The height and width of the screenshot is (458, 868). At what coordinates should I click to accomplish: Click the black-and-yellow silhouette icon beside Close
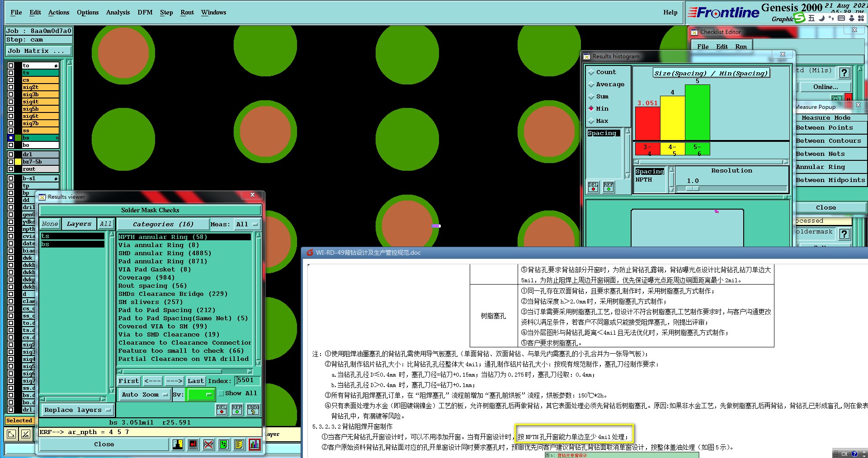tap(178, 444)
